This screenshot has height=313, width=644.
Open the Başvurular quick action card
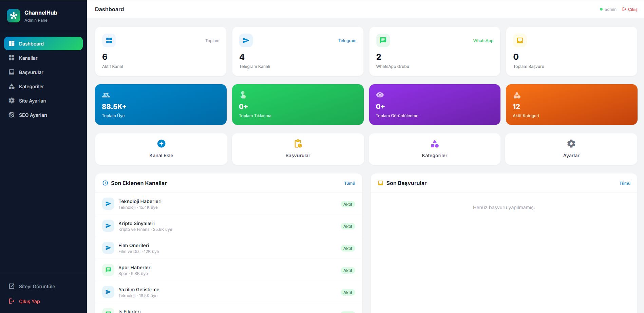click(x=298, y=149)
